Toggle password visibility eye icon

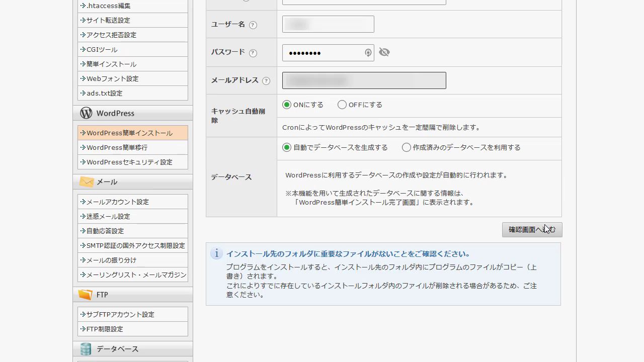click(384, 52)
